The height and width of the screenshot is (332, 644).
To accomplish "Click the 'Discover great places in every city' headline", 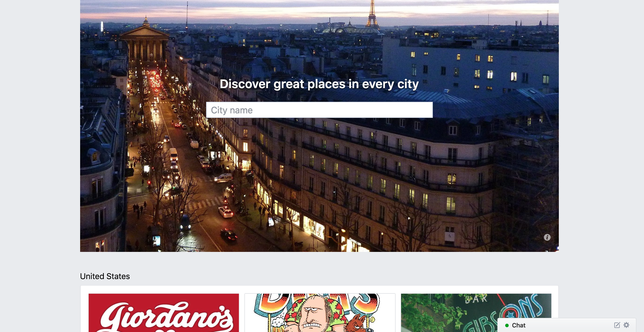I will click(x=319, y=84).
